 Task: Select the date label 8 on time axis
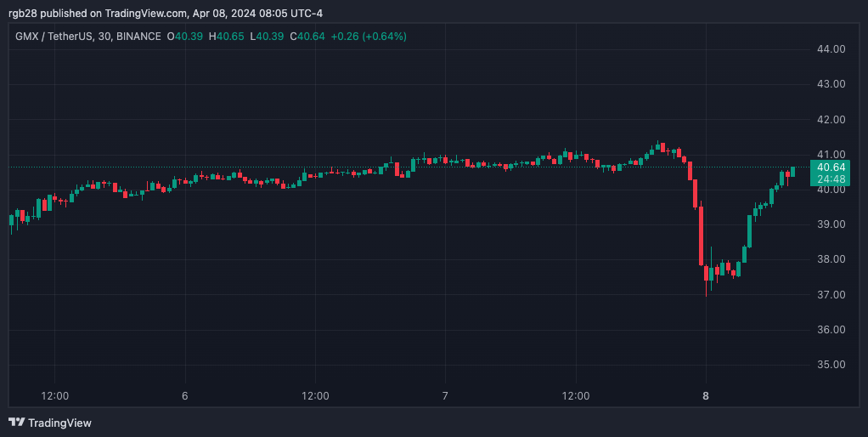pyautogui.click(x=705, y=396)
